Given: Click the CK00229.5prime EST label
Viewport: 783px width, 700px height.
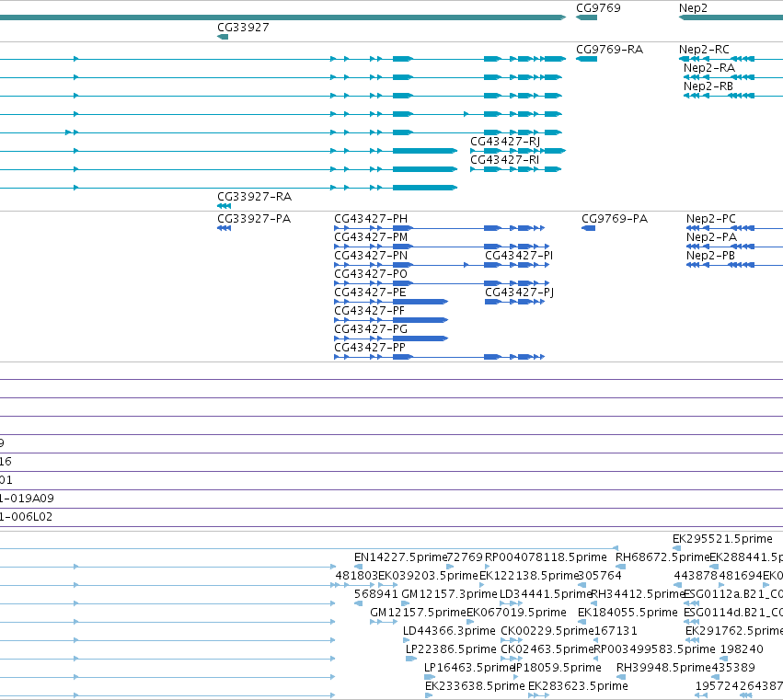Looking at the screenshot, I should [x=547, y=631].
